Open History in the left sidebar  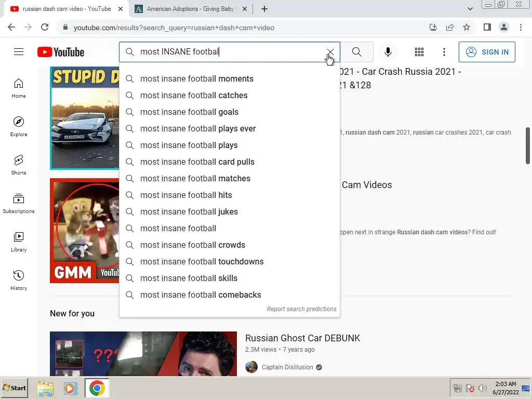(x=19, y=280)
